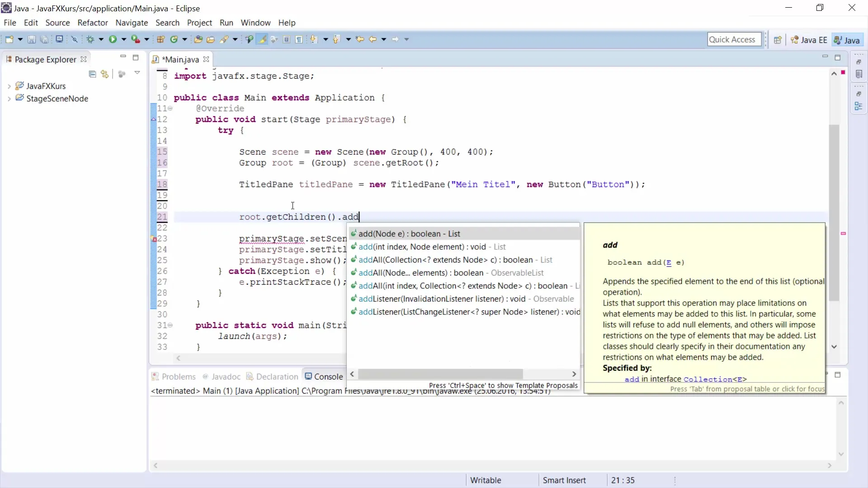Screen dimensions: 868x488
Task: Select addListener(InvalidationListener listener) proposal
Action: [x=464, y=299]
